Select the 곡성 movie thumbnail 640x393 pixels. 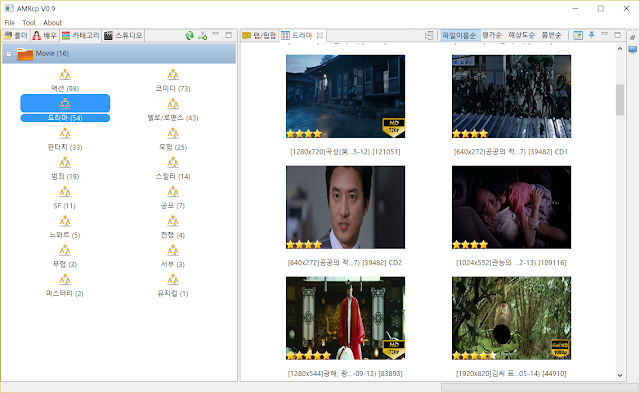coord(345,96)
